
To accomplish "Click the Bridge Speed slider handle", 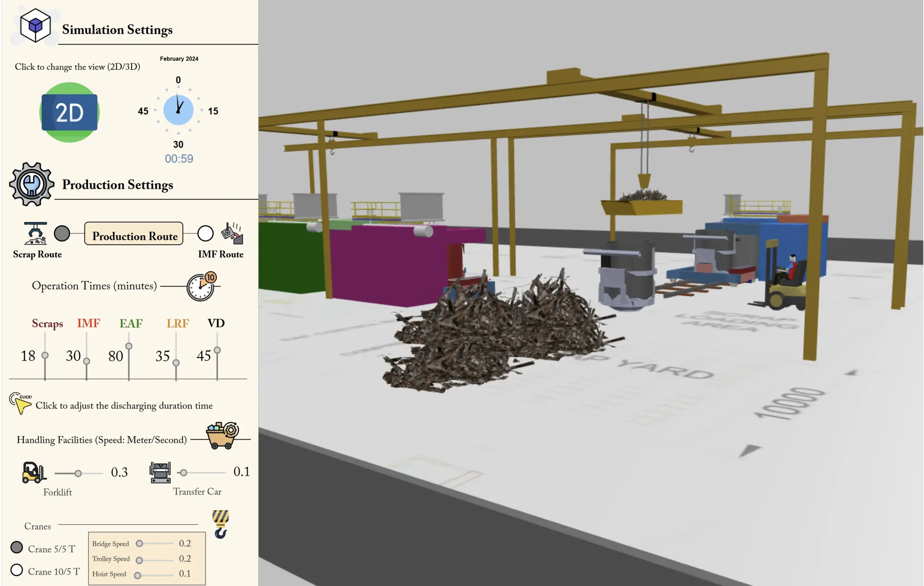I will click(x=140, y=543).
